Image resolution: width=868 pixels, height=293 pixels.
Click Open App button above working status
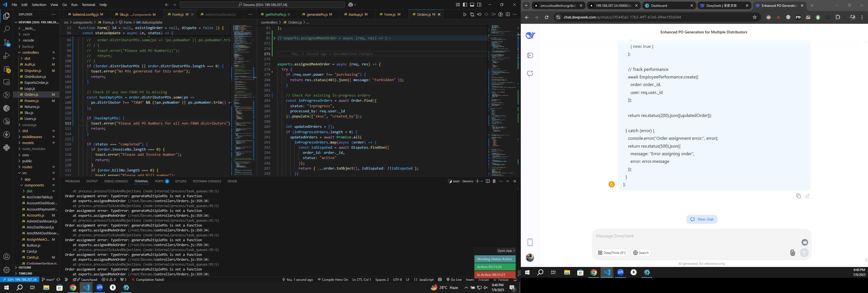tap(506, 250)
